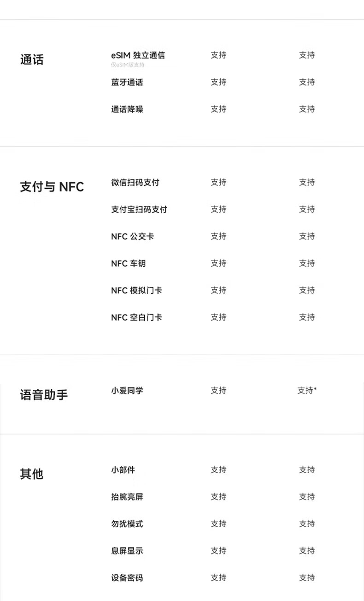364x601 pixels.
Task: Click the 语音助手 section heading
Action: pos(44,395)
